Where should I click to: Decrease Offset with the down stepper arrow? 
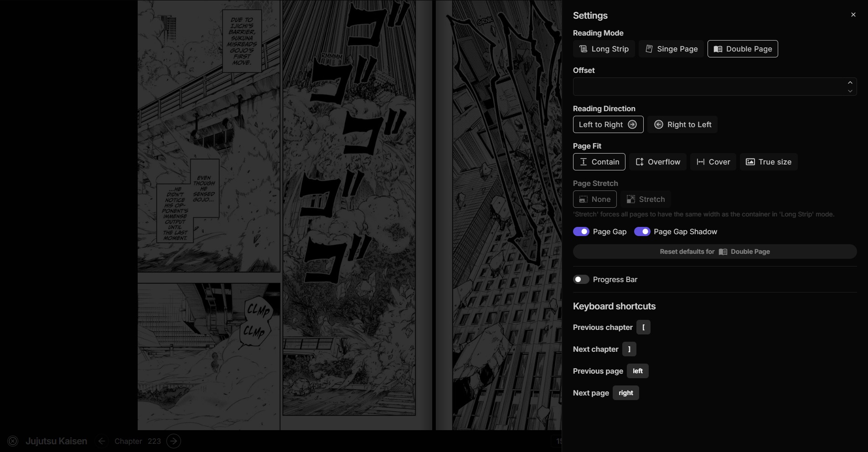point(850,91)
